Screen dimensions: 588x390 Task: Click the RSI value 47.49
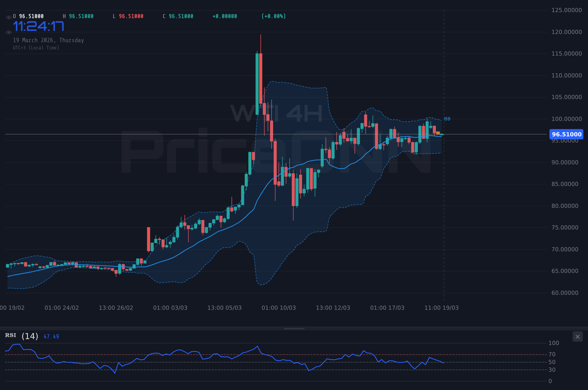51,337
